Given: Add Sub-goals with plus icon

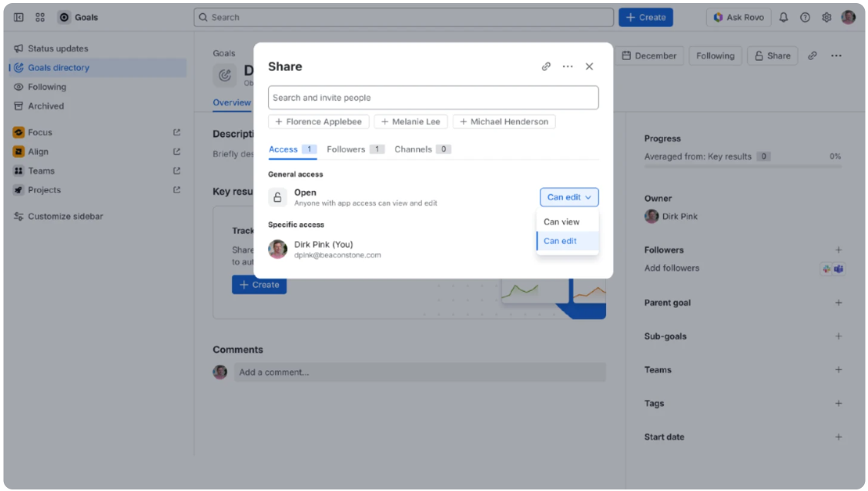Looking at the screenshot, I should 838,336.
